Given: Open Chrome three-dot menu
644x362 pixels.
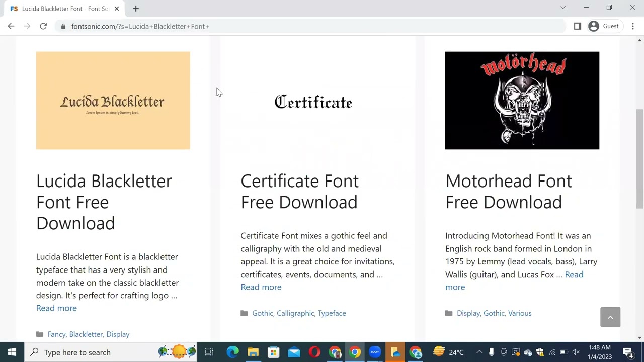Looking at the screenshot, I should [633, 26].
